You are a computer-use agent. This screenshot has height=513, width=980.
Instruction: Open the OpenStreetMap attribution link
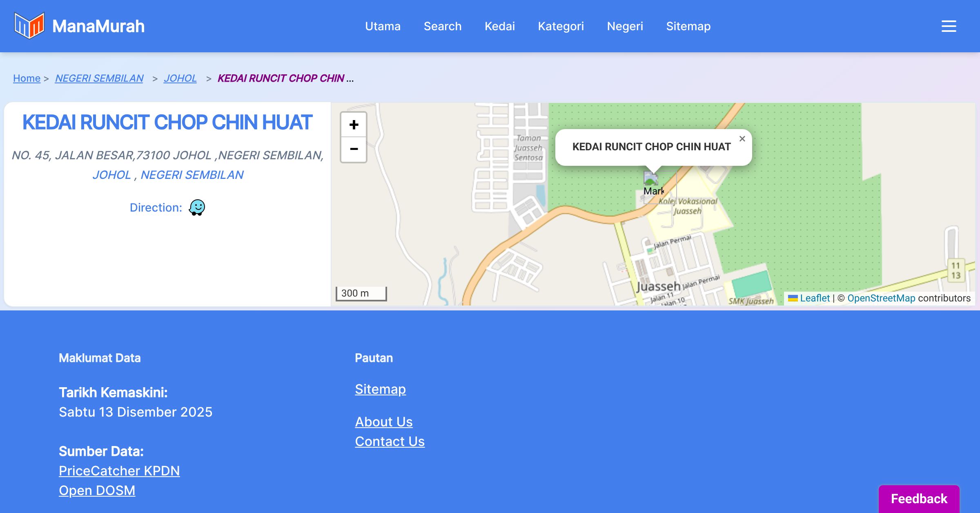pyautogui.click(x=881, y=298)
